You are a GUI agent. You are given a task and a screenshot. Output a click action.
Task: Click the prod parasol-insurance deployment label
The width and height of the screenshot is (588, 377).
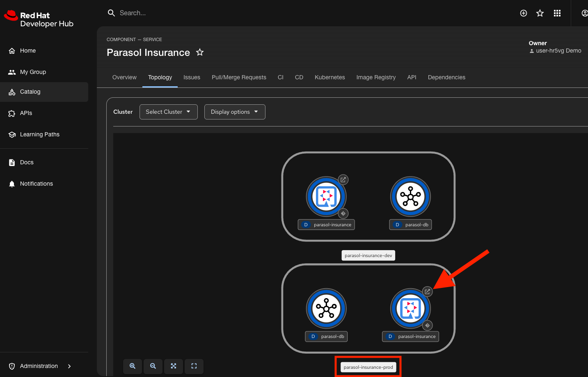[x=410, y=336]
